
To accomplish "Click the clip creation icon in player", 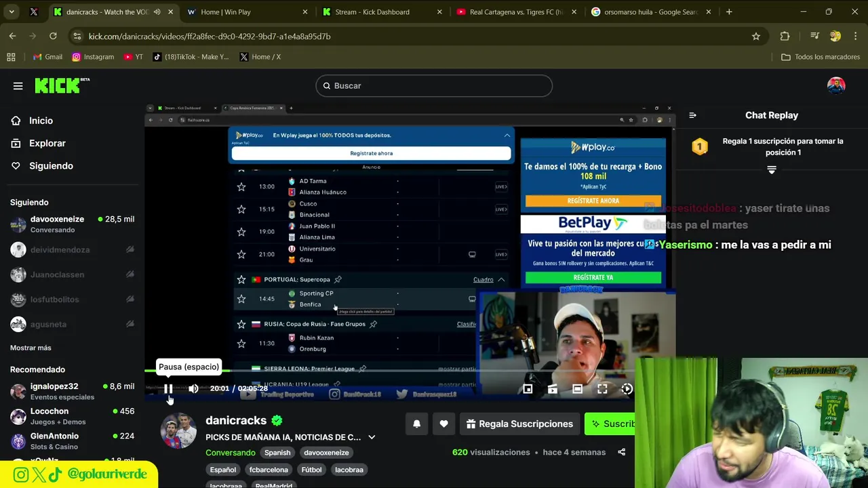I will [553, 389].
